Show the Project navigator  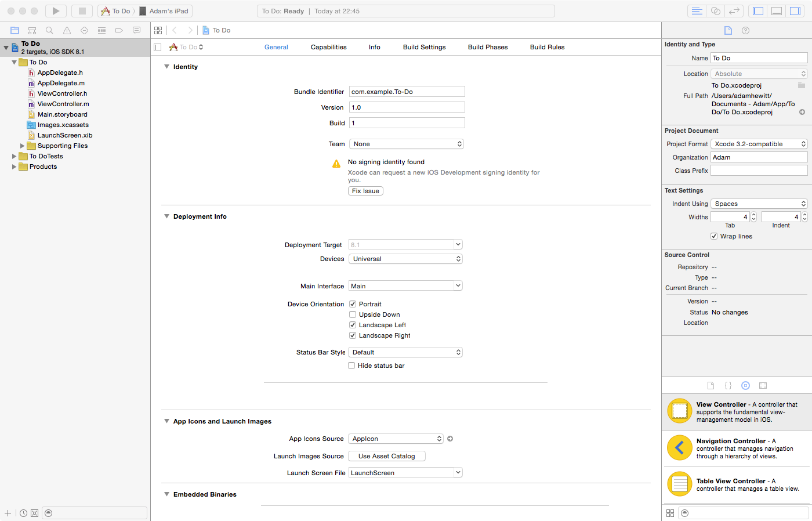pyautogui.click(x=15, y=30)
